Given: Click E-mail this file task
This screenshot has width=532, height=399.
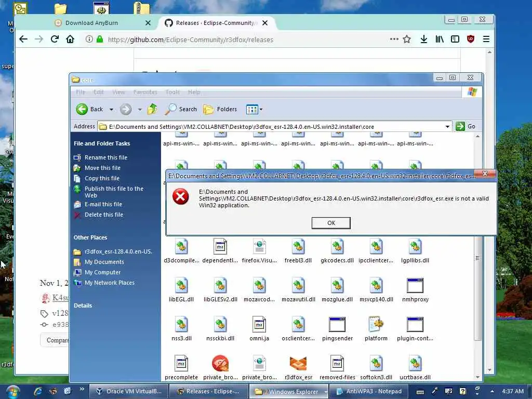Looking at the screenshot, I should tap(103, 204).
